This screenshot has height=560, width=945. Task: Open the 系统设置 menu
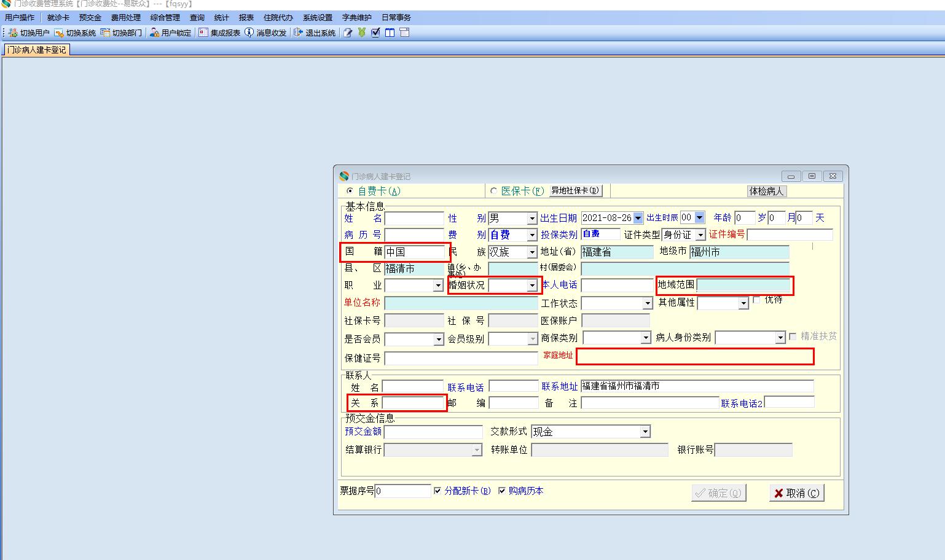pos(318,18)
